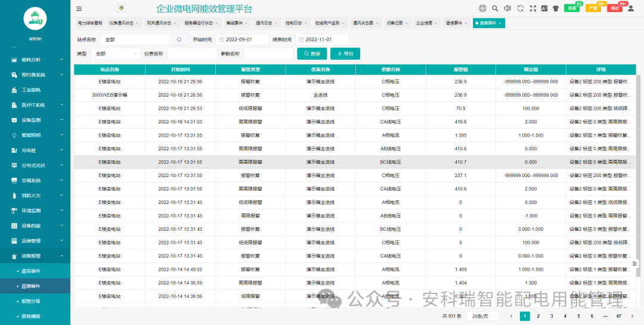The width and height of the screenshot is (644, 325).
Task: Expand the 医疗IT系统 sidebar menu
Action: pyautogui.click(x=35, y=105)
